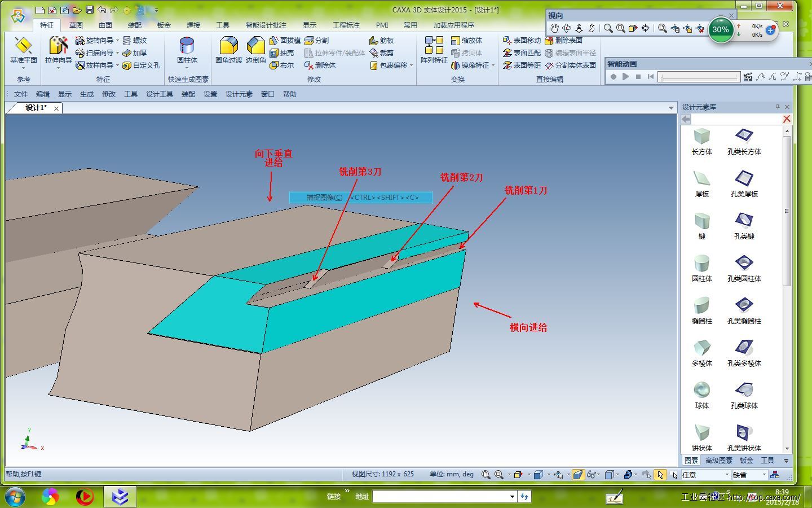Click the 包裹偏移 button

tap(389, 65)
